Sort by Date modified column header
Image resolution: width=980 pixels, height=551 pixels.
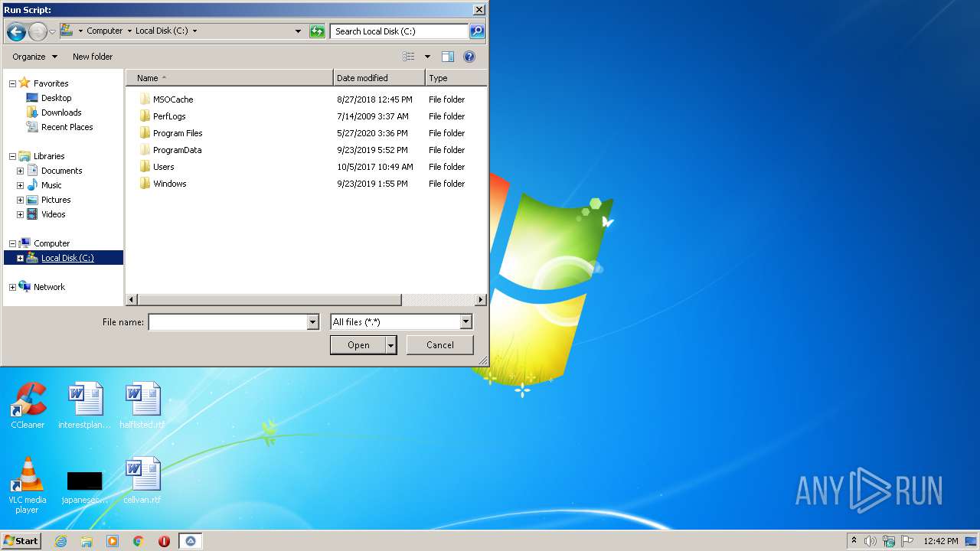click(379, 78)
